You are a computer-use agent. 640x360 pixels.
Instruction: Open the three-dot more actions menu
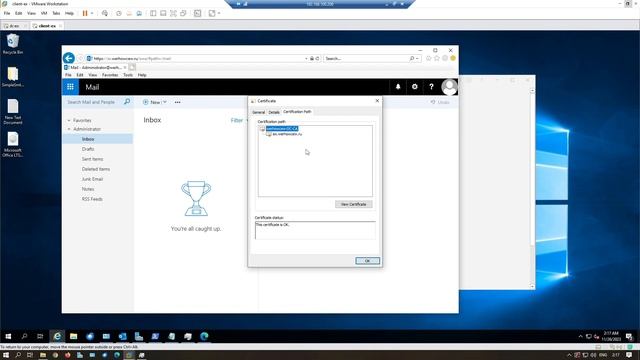click(178, 102)
